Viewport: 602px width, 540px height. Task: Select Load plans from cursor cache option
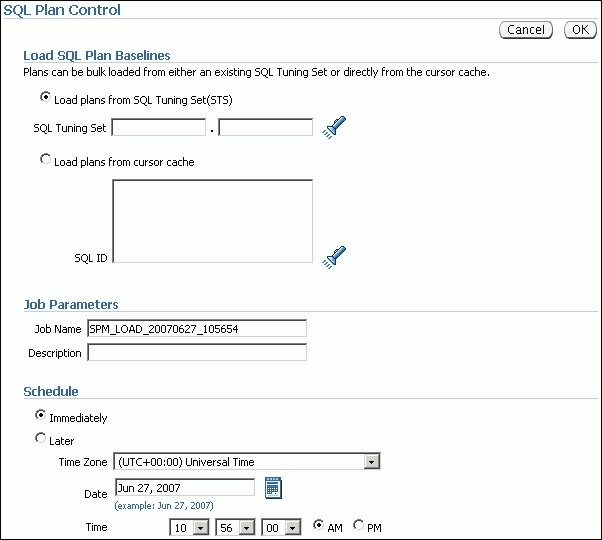point(45,160)
